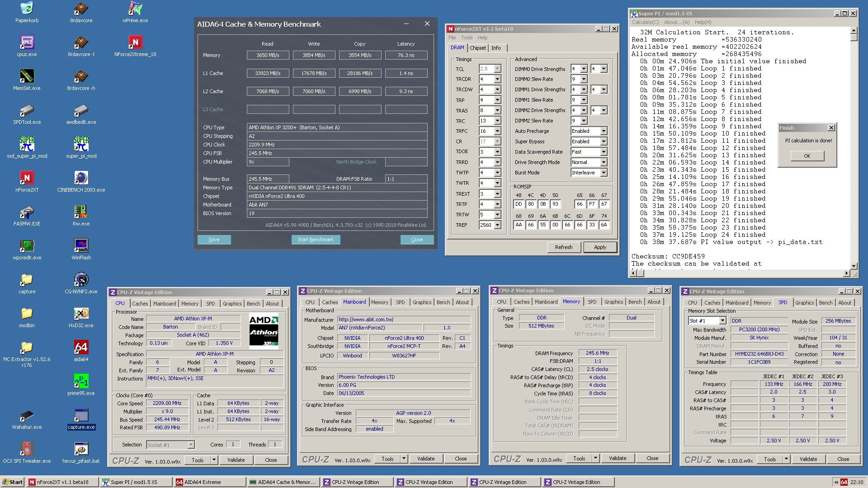Expand the TRAS timing dropdown
The image size is (868, 488).
pyautogui.click(x=497, y=110)
